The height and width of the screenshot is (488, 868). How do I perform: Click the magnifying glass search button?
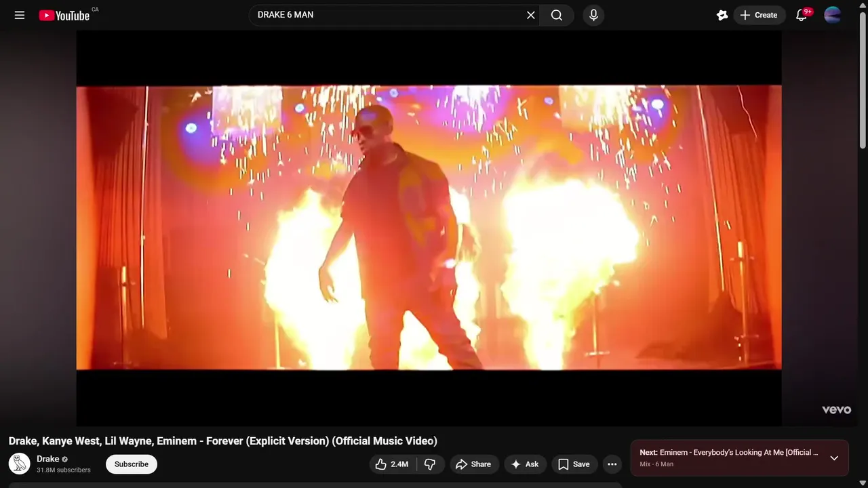[557, 15]
